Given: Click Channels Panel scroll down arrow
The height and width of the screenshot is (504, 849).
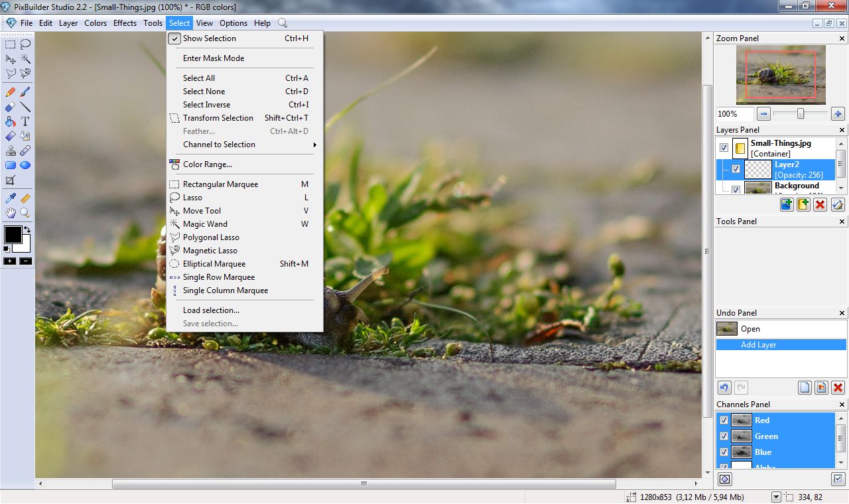Looking at the screenshot, I should pos(841,463).
